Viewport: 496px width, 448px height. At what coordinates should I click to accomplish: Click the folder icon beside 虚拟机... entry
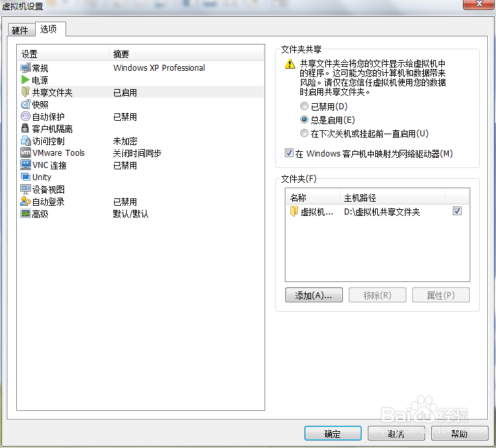tap(294, 211)
